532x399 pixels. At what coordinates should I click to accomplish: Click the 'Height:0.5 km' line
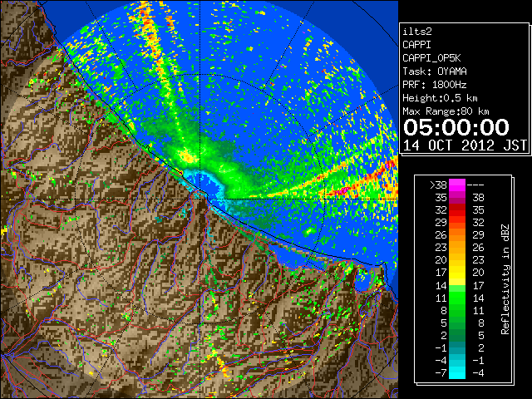[440, 98]
